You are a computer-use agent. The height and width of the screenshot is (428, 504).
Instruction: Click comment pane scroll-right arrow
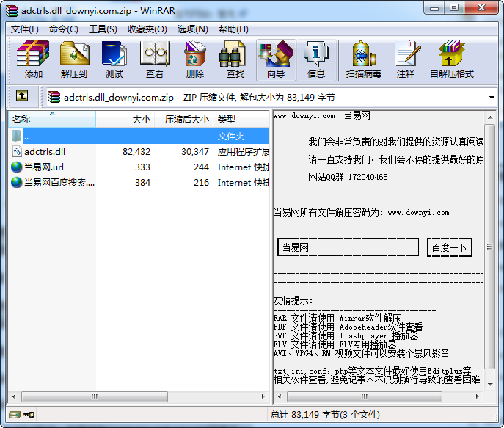pos(478,396)
